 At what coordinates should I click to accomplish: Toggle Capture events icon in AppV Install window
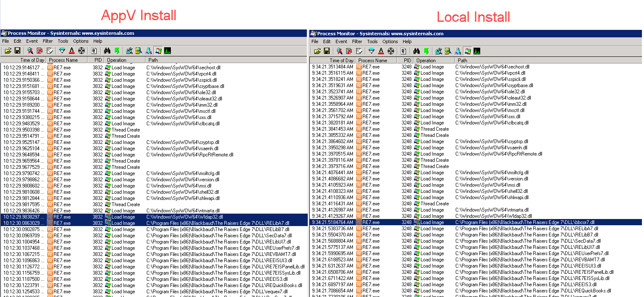(30, 51)
